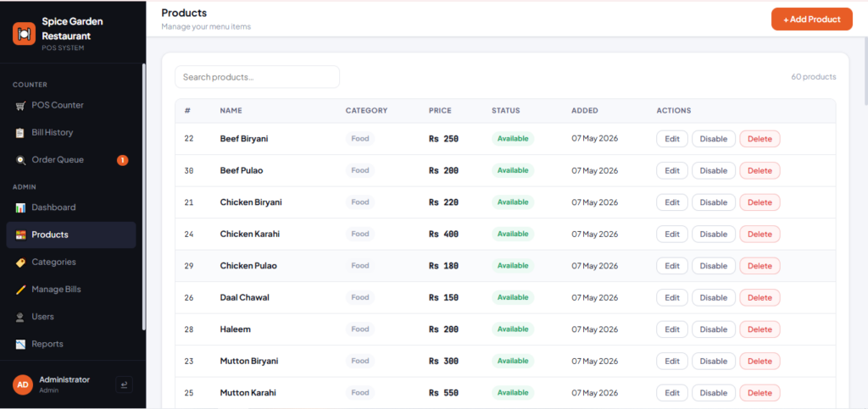Go to Products in sidebar
The width and height of the screenshot is (868, 409).
pos(71,235)
